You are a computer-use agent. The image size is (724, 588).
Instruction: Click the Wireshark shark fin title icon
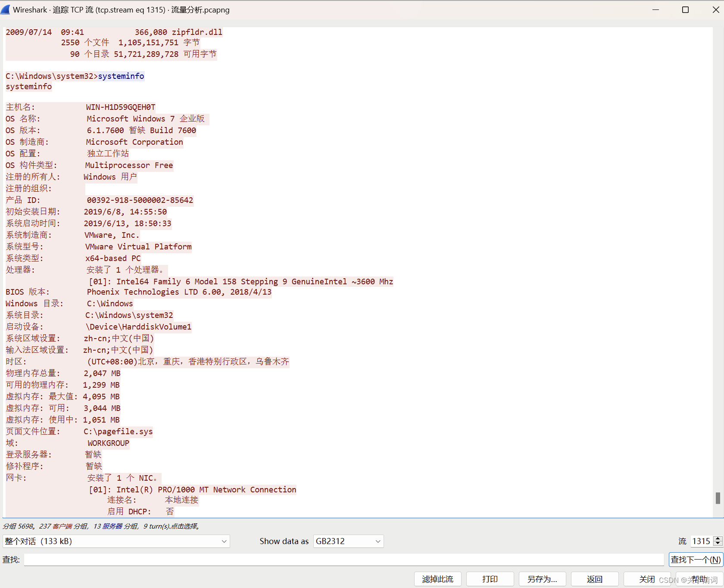(6, 9)
